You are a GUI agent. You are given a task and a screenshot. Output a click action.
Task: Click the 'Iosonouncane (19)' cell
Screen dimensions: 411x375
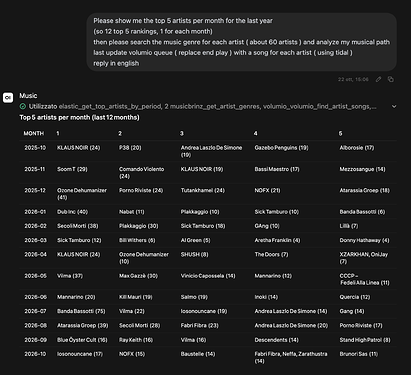point(204,311)
